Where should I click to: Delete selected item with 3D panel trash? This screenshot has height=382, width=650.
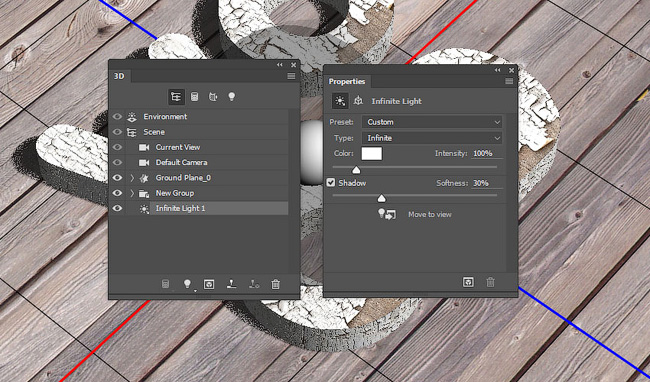tap(275, 284)
